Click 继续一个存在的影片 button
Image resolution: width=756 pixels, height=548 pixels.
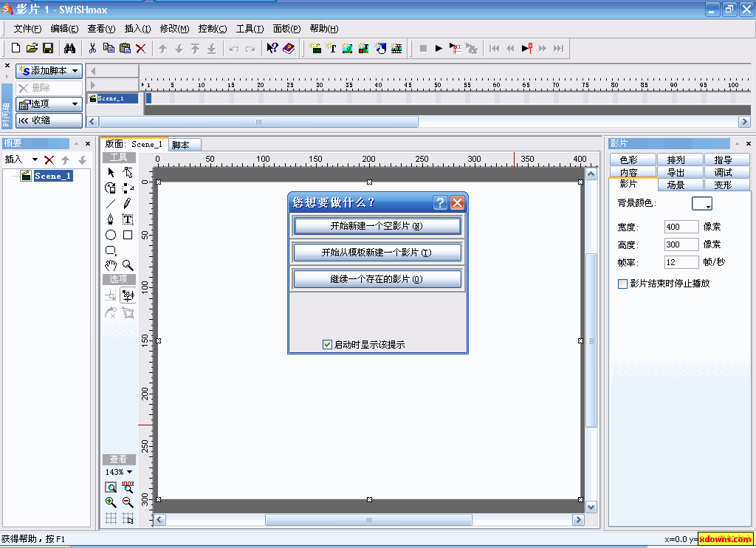[x=377, y=279]
